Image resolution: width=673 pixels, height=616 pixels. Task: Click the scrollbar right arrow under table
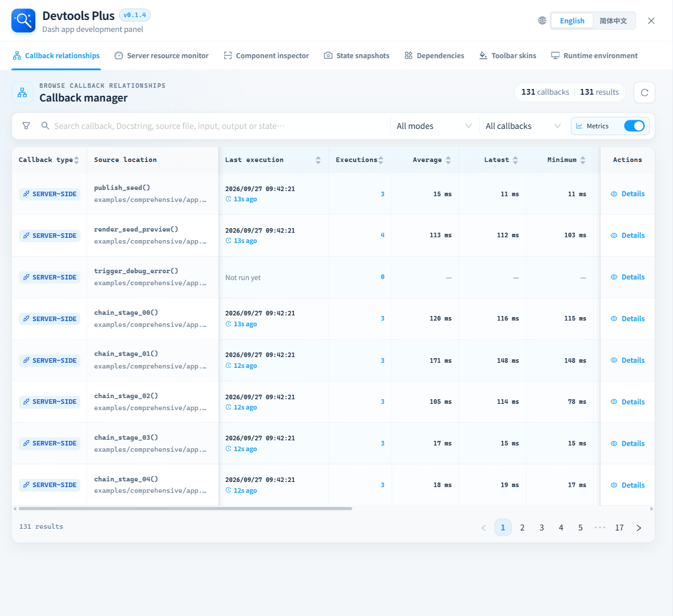click(651, 509)
